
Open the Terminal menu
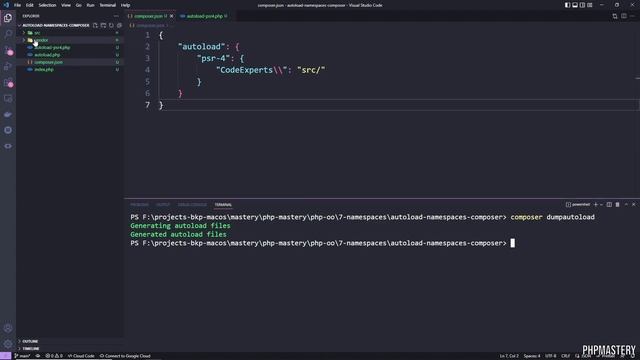click(107, 5)
